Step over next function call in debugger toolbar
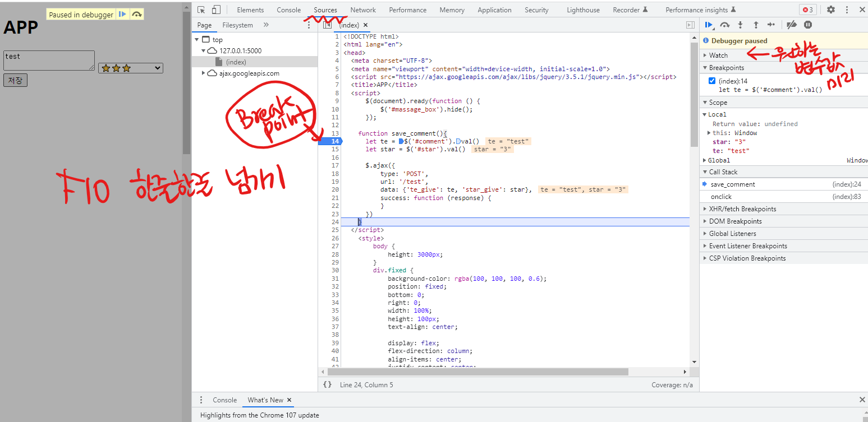This screenshot has height=422, width=868. [725, 25]
